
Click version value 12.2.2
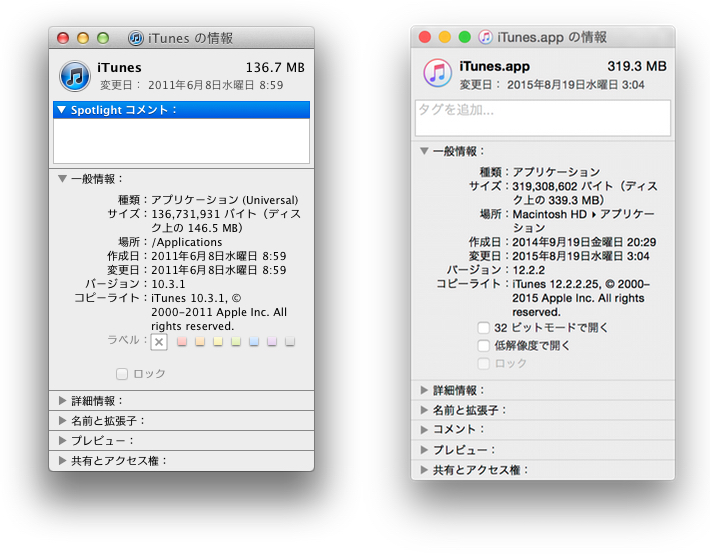click(x=528, y=270)
